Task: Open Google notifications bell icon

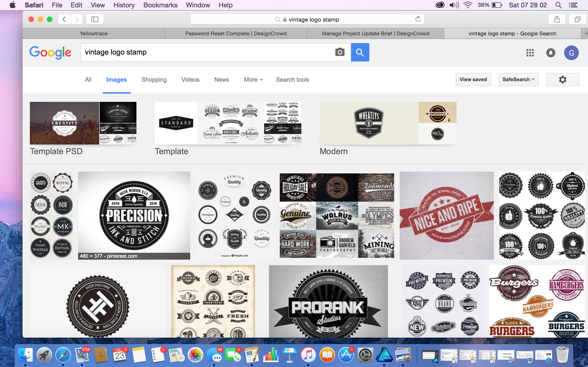Action: click(x=551, y=53)
